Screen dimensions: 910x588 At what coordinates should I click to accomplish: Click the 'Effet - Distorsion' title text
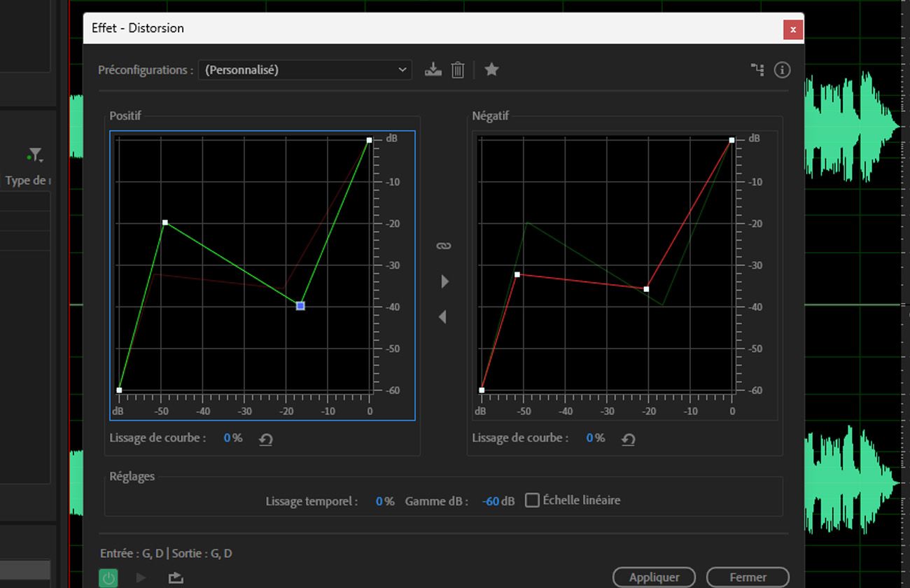[138, 29]
